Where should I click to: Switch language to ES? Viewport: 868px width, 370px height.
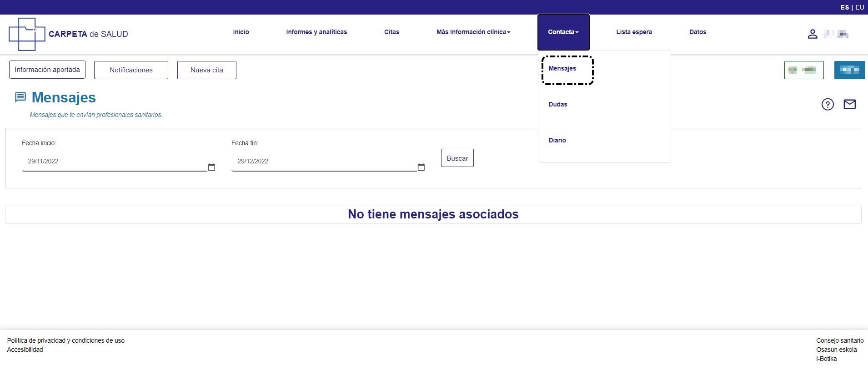click(x=844, y=7)
